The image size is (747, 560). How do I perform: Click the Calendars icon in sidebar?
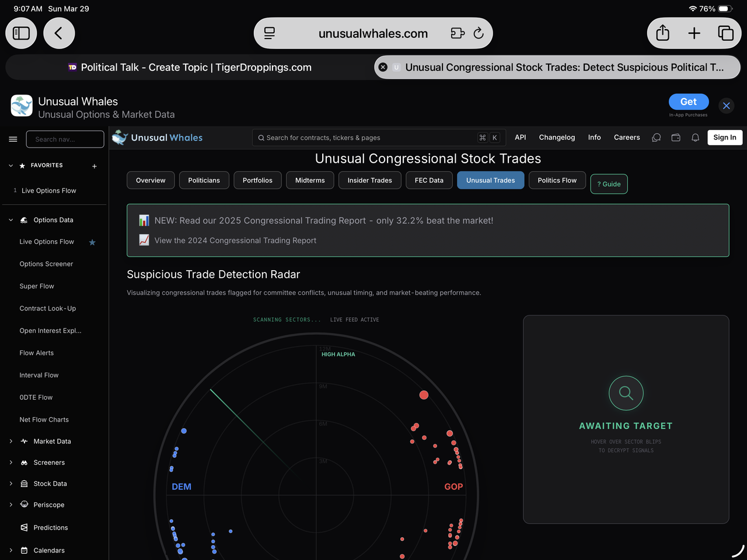[x=24, y=550]
